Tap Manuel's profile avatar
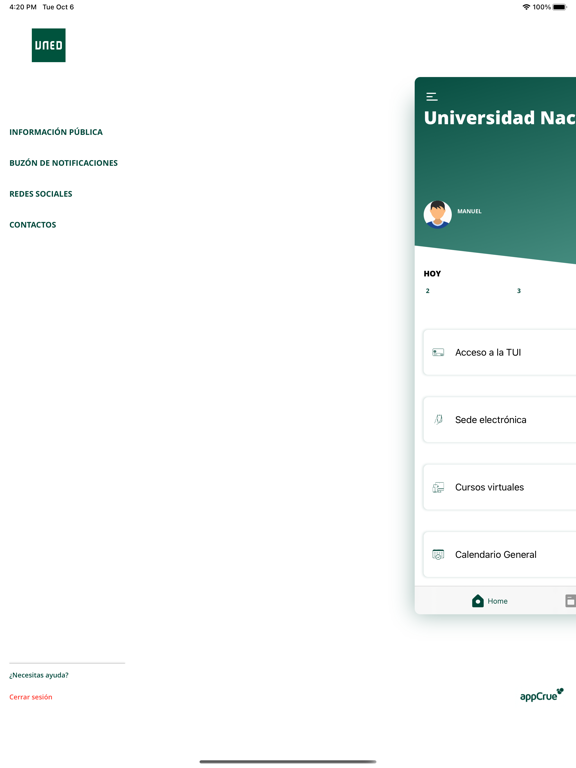 437,215
